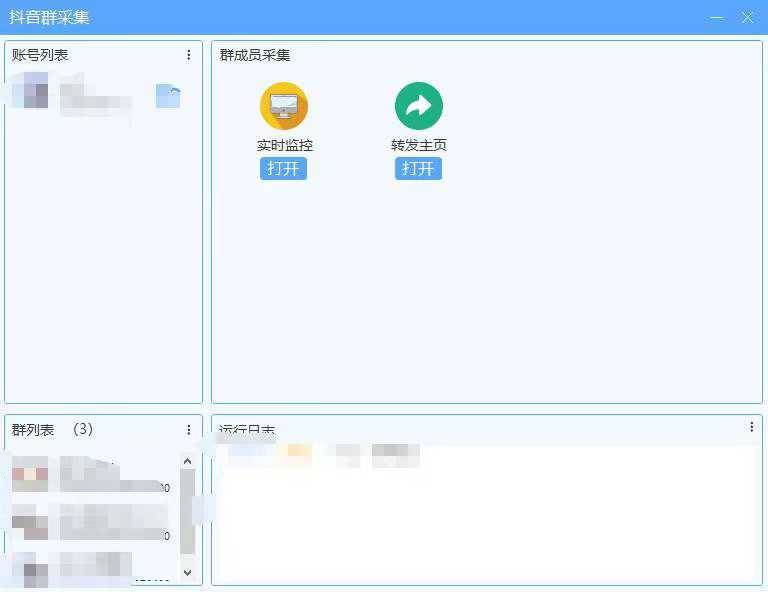Screen dimensions: 768x592
Task: Select the first group in 群列表
Action: click(90, 474)
